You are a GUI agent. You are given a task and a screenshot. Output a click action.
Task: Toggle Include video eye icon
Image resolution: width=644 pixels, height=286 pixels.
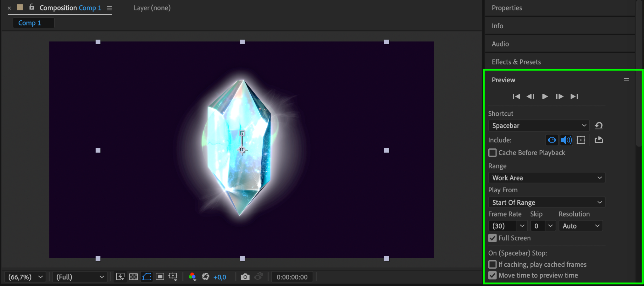pyautogui.click(x=552, y=140)
